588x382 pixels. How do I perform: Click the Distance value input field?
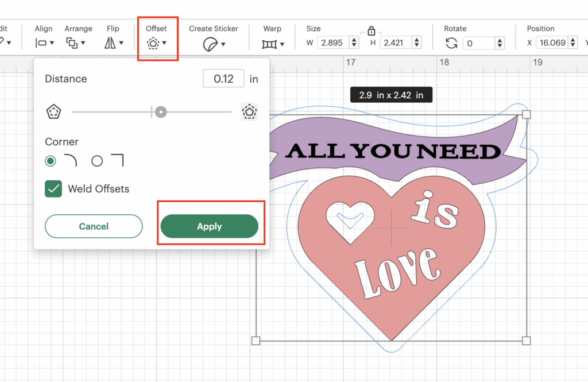(x=223, y=79)
